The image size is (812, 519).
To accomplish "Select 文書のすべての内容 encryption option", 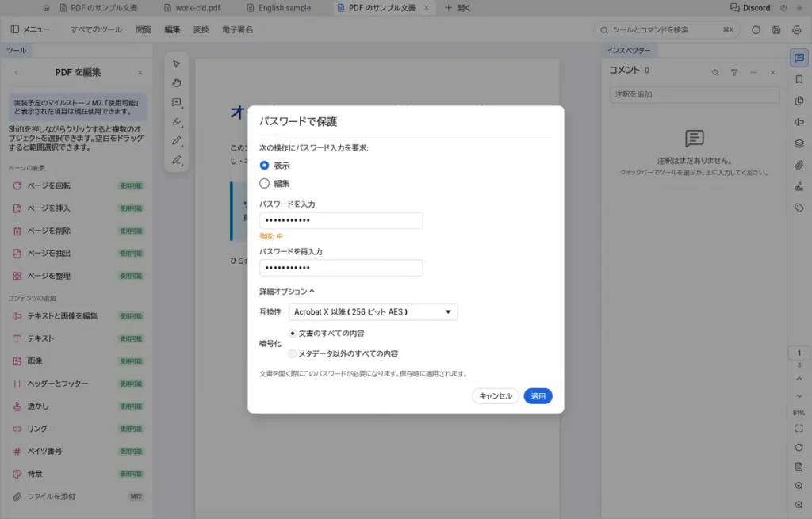I will [x=293, y=334].
